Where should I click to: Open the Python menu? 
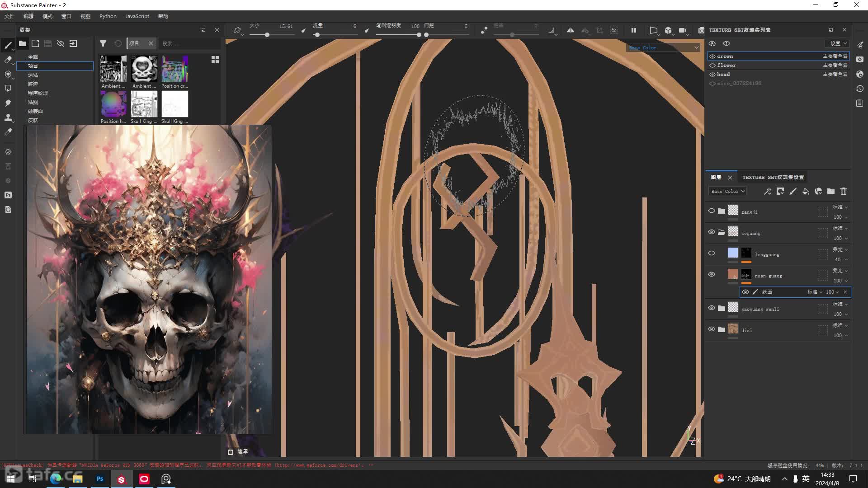pyautogui.click(x=108, y=16)
